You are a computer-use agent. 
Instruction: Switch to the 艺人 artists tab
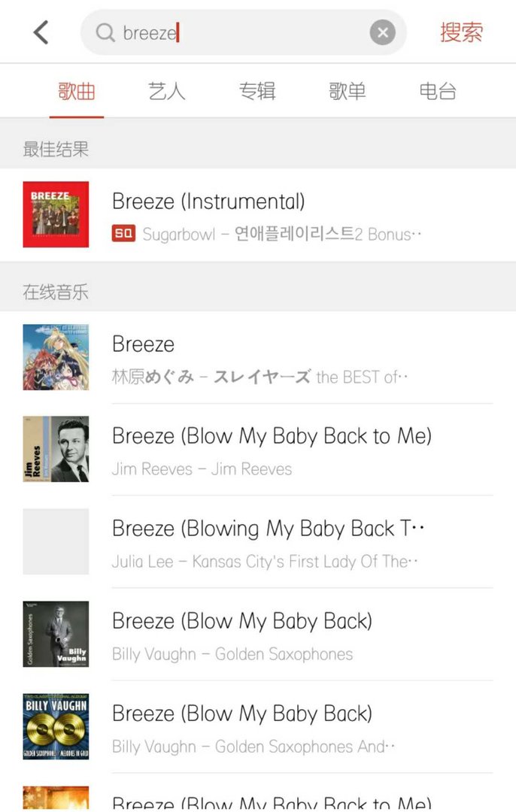tap(167, 92)
